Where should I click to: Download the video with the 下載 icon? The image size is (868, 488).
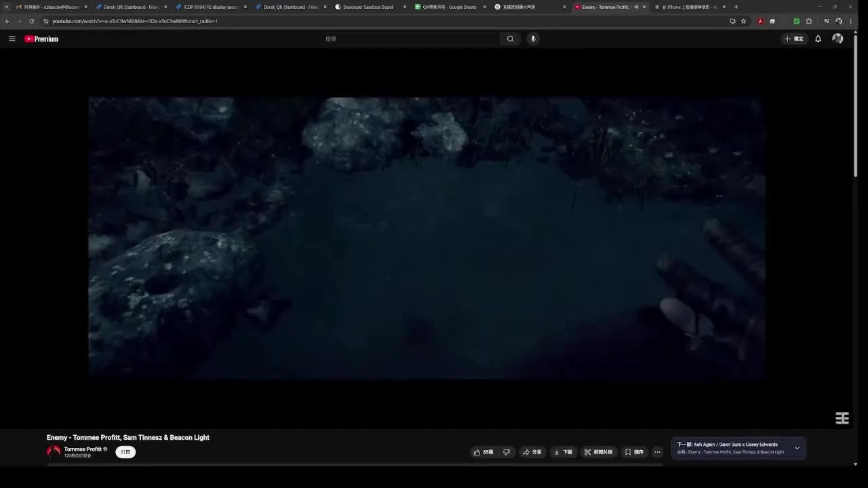[x=564, y=451]
